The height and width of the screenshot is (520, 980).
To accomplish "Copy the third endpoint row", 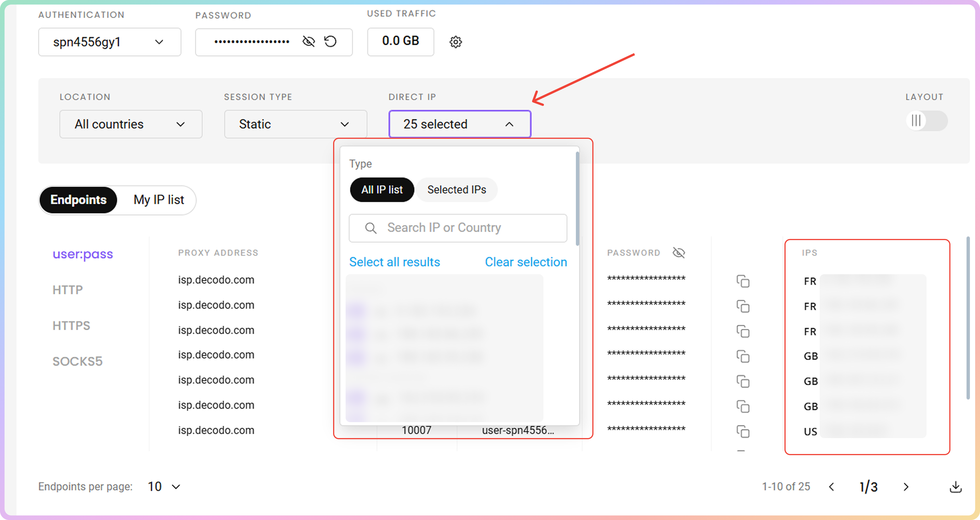I will pos(743,331).
